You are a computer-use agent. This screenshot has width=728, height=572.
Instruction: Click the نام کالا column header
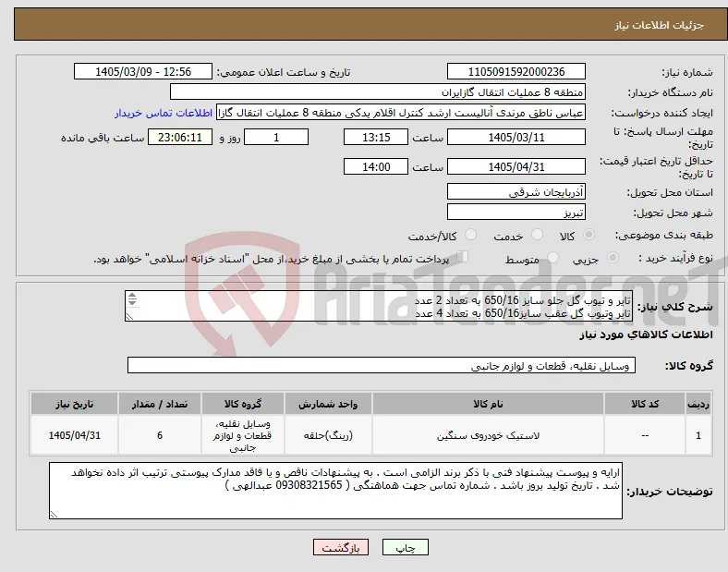point(488,404)
